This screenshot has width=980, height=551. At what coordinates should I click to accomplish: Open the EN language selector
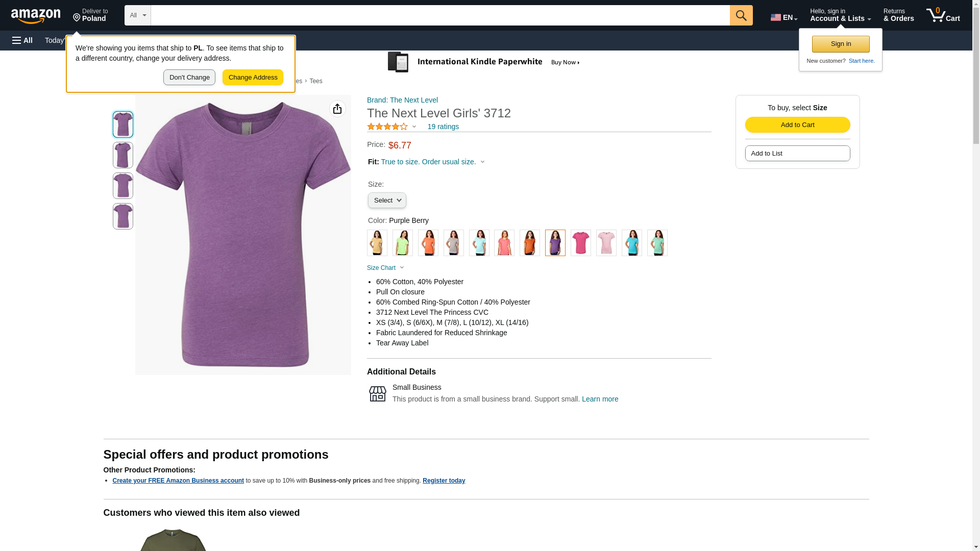[783, 17]
